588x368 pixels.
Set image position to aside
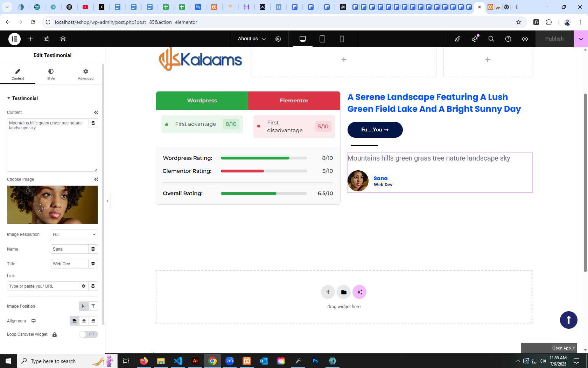(x=84, y=306)
